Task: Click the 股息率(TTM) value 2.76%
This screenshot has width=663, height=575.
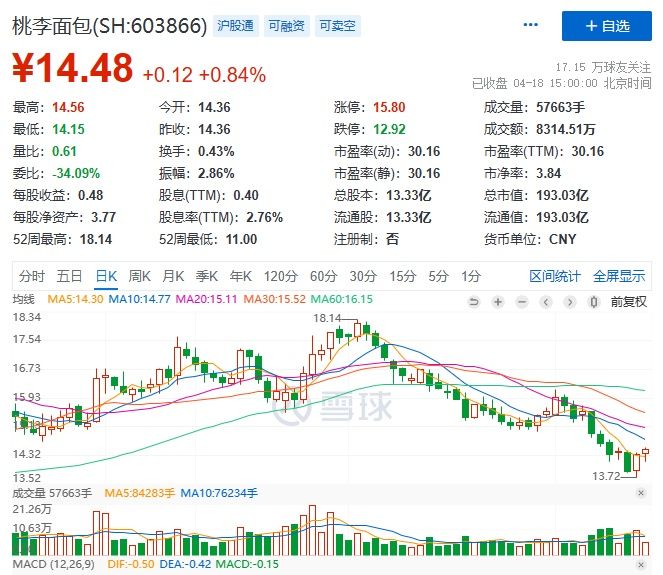Action: [x=265, y=217]
